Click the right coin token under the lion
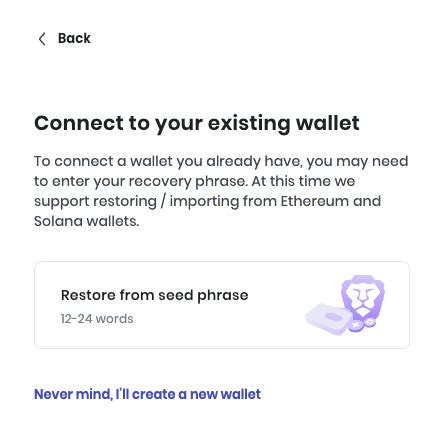Image resolution: width=447 pixels, height=432 pixels. tap(370, 322)
